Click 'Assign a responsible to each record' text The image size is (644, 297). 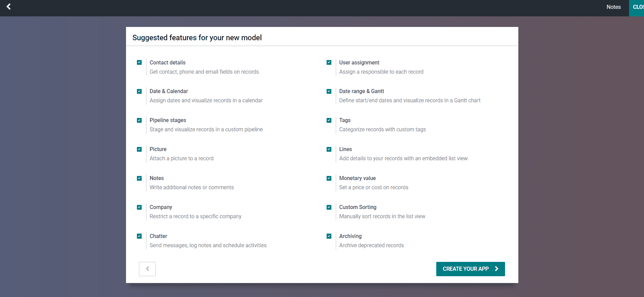(x=381, y=72)
